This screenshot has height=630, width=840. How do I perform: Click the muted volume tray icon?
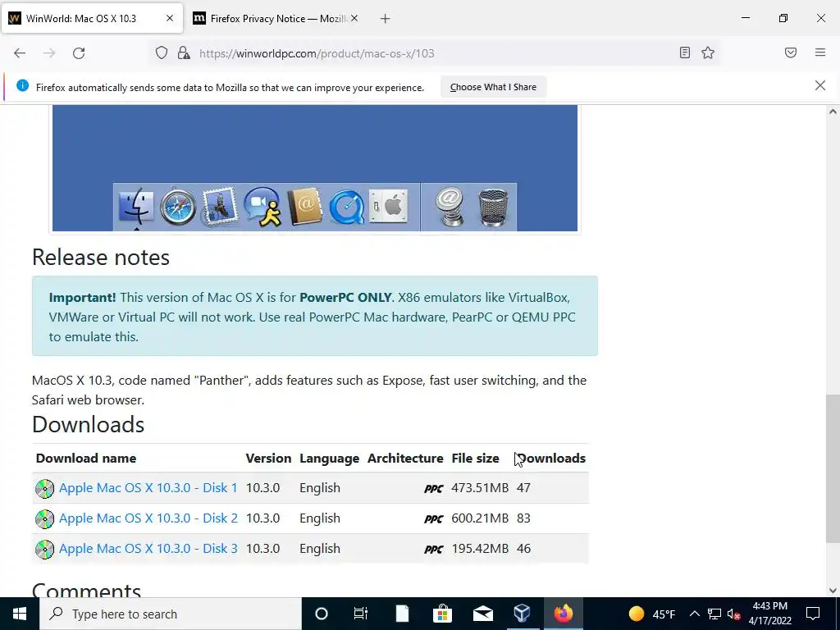[x=734, y=614]
